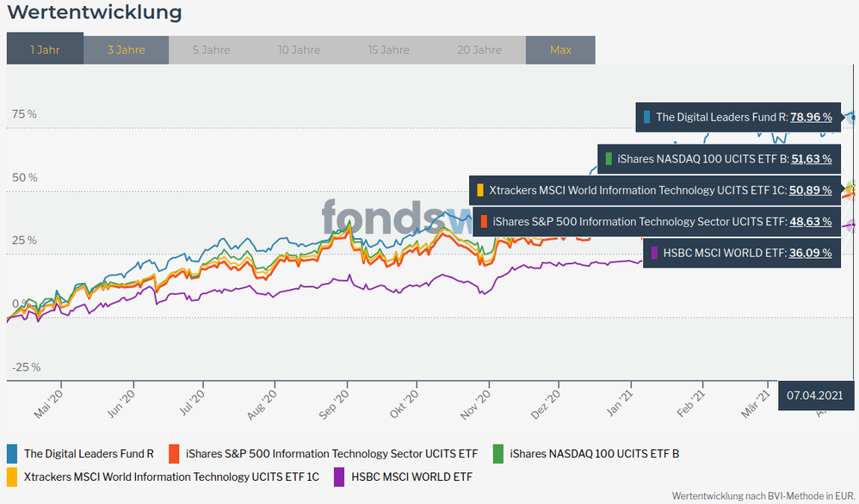Image resolution: width=859 pixels, height=504 pixels.
Task: Select the 15 Jahre time range
Action: tap(388, 50)
